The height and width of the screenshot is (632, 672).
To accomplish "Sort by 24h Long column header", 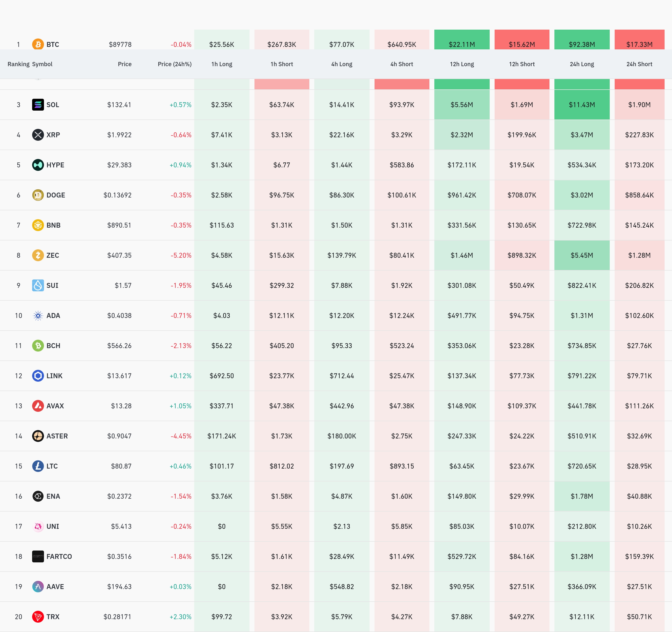I will (581, 64).
